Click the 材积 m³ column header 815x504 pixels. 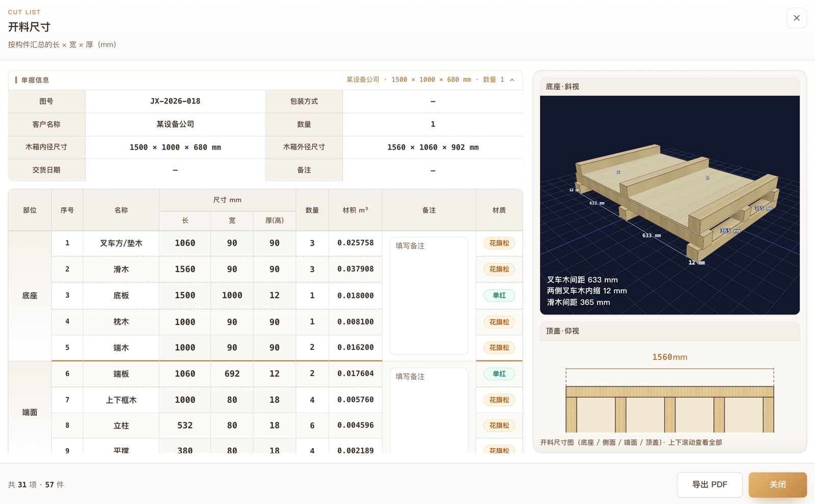[356, 210]
